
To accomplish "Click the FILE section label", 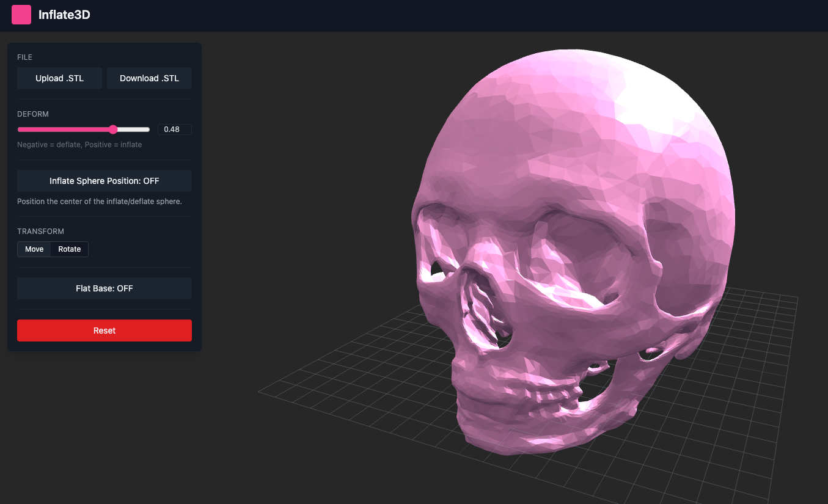I will (x=24, y=57).
